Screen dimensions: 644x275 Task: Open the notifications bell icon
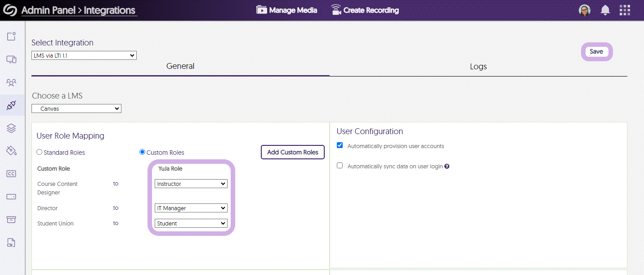(605, 10)
